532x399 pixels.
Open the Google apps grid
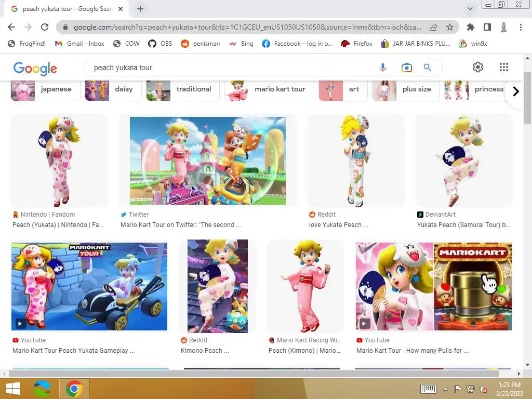click(504, 67)
